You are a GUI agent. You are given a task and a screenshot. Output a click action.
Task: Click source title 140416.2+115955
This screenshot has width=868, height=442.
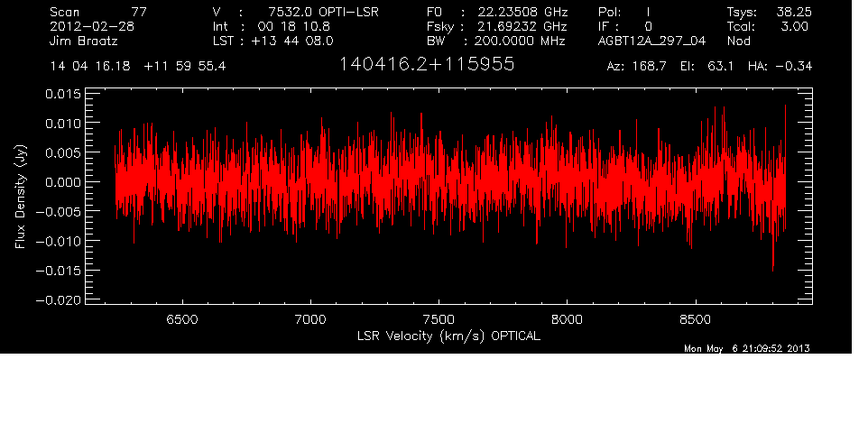pyautogui.click(x=426, y=64)
